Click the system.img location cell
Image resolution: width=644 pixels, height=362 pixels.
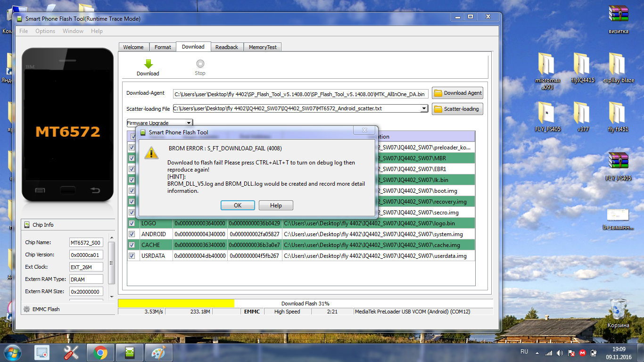(379, 234)
